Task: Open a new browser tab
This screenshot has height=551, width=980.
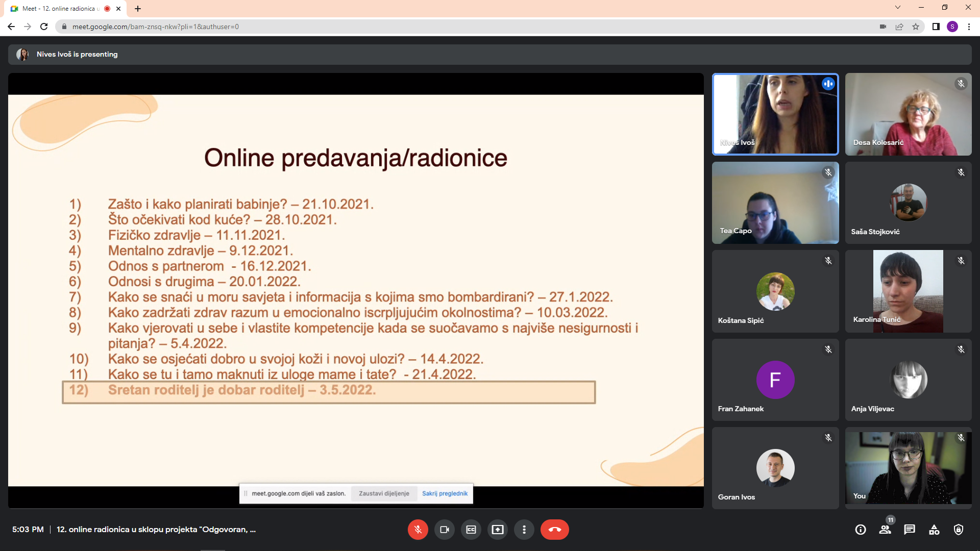Action: click(x=138, y=9)
